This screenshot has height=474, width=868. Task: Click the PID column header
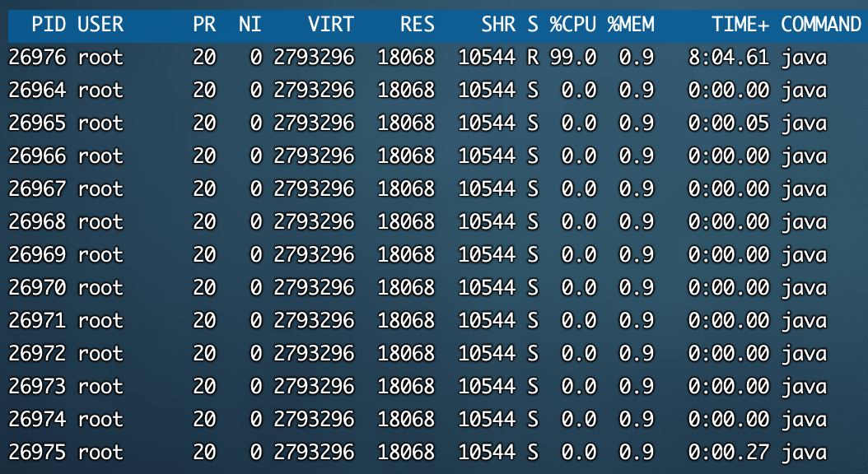pyautogui.click(x=49, y=25)
